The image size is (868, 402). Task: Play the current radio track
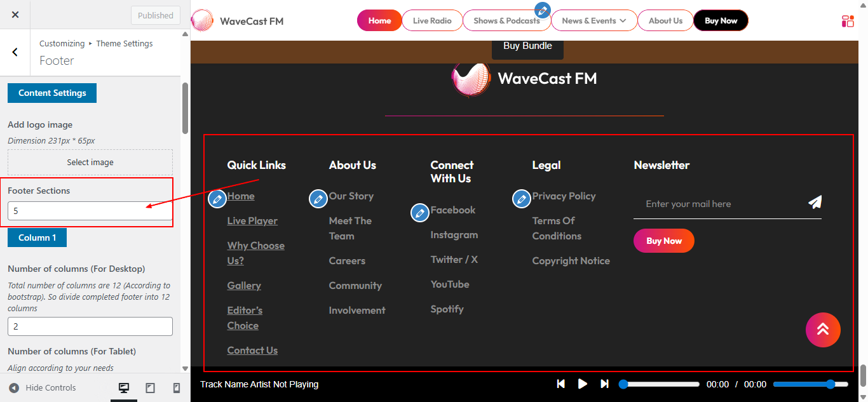pos(583,384)
